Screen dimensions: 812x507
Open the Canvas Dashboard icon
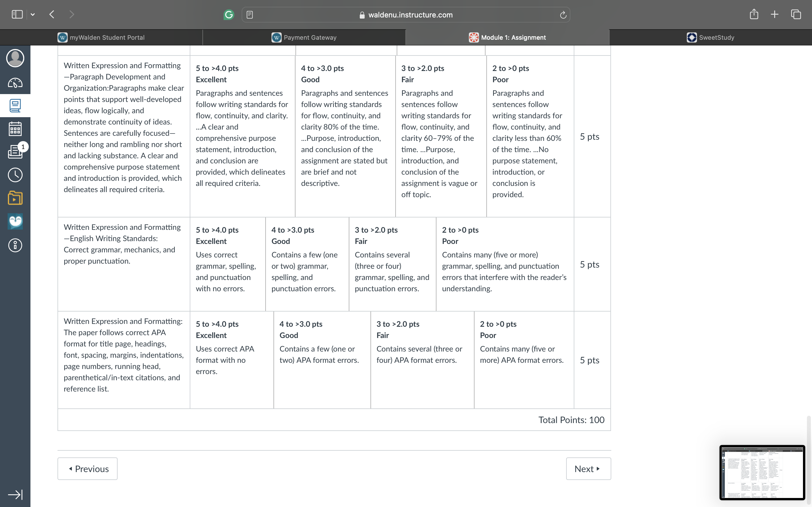[x=15, y=83]
